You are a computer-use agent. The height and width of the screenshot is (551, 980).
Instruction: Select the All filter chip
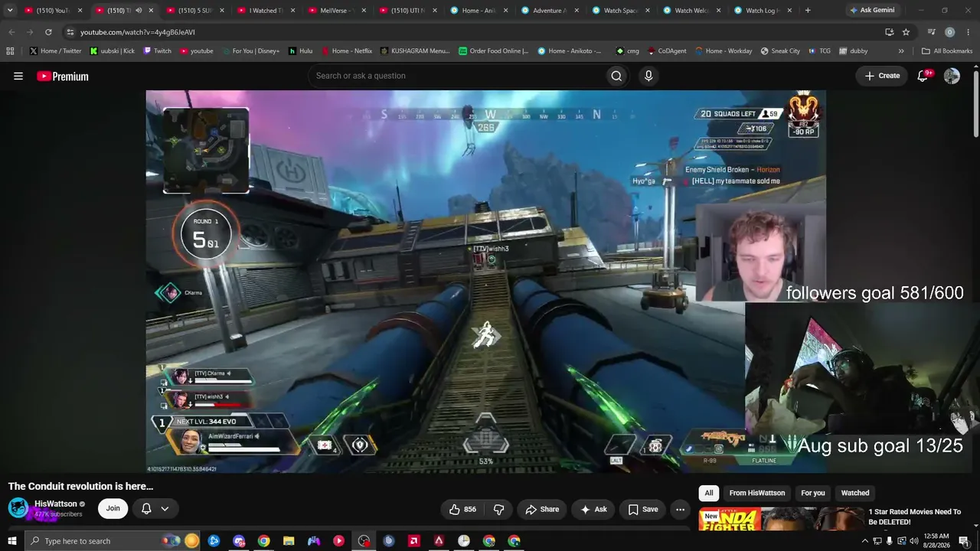tap(709, 493)
